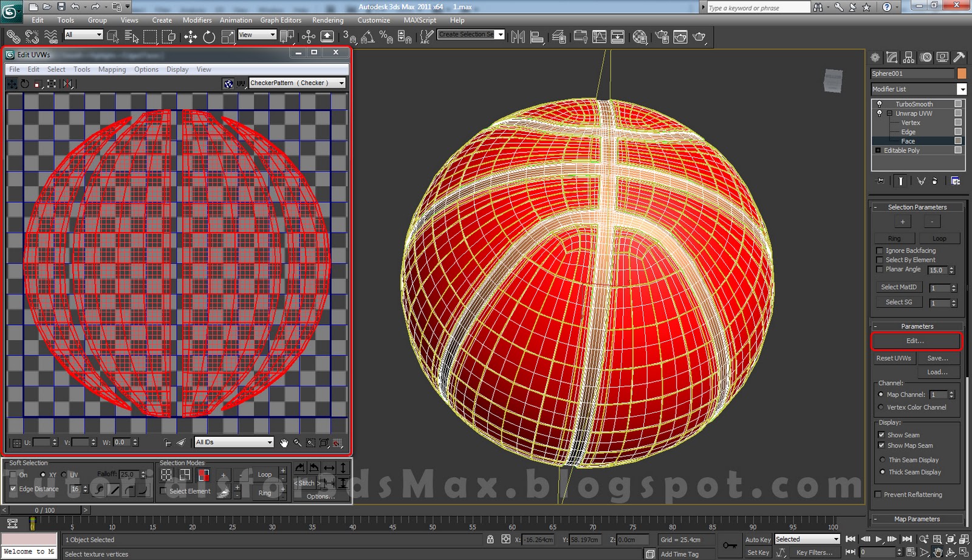
Task: Select the Move tool in Edit UVWs toolbar
Action: (x=12, y=84)
